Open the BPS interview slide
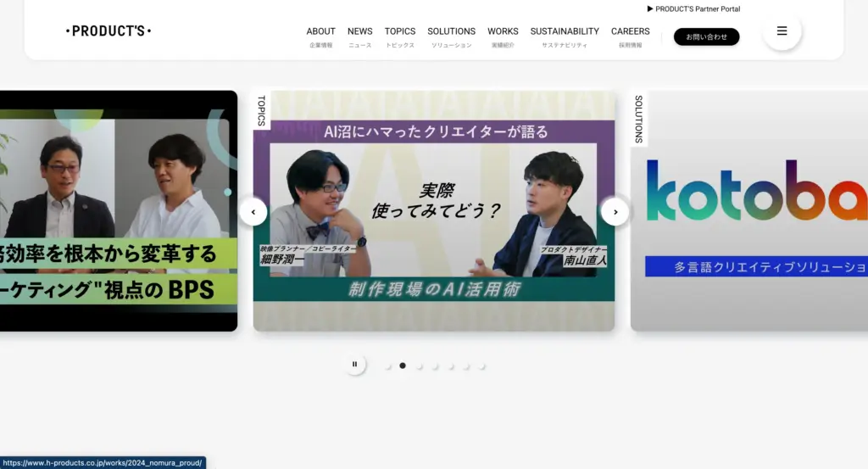 119,211
